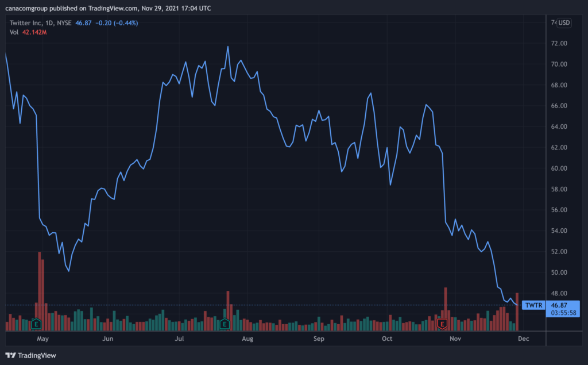The height and width of the screenshot is (365, 588).
Task: Click the 64.00 price axis label
Action: pos(559,126)
